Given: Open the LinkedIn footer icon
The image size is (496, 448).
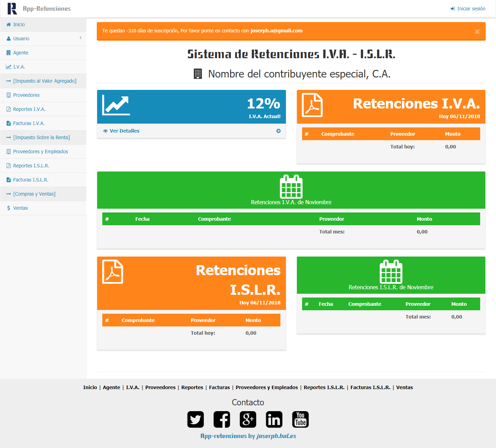Looking at the screenshot, I should click(274, 419).
